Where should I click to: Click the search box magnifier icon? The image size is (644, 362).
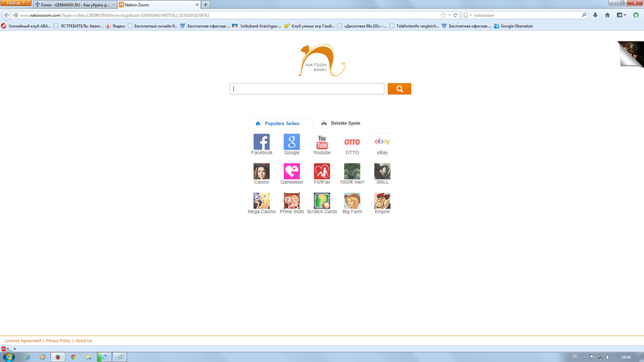[x=584, y=15]
